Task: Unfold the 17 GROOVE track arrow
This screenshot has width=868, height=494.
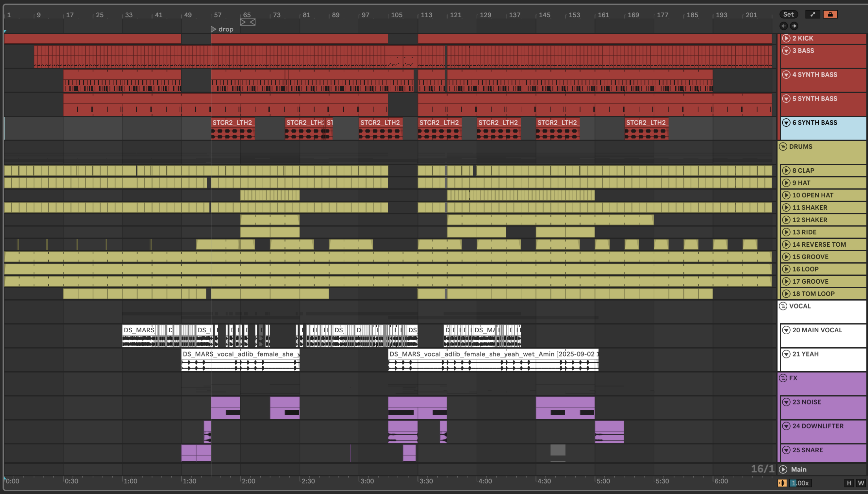Action: point(786,282)
